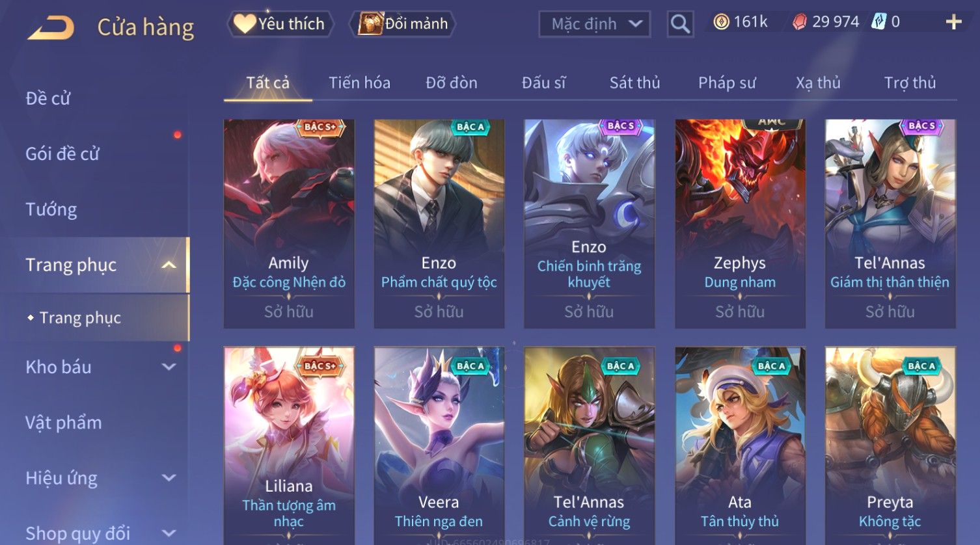Screen dimensions: 980x545
Task: Go back using the arrow icon
Action: click(51, 28)
